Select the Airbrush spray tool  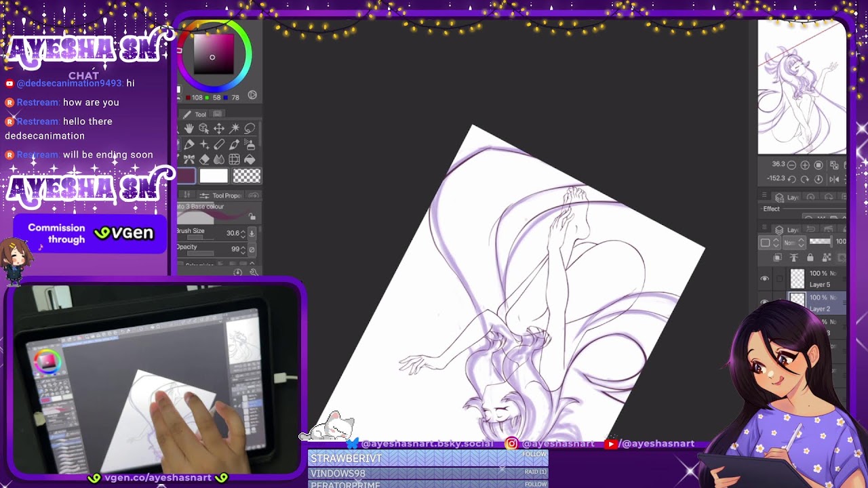[250, 144]
